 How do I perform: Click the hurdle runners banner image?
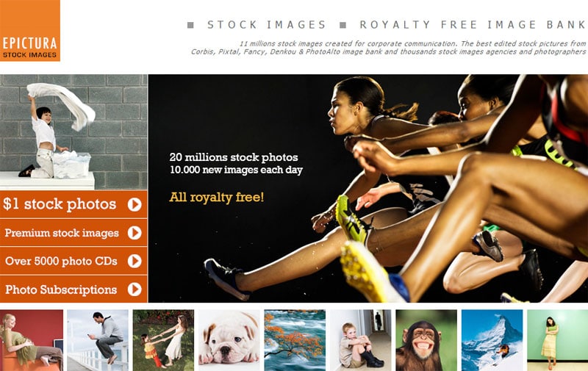tap(368, 188)
